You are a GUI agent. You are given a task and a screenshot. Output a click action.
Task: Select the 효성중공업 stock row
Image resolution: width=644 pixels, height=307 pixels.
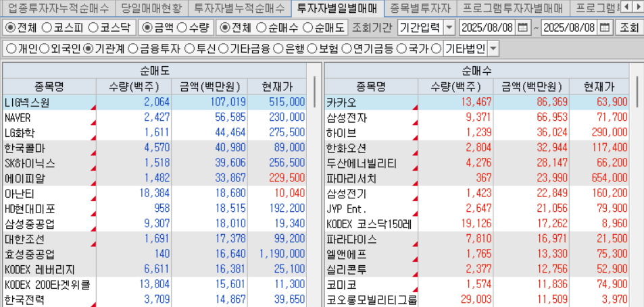pyautogui.click(x=155, y=254)
